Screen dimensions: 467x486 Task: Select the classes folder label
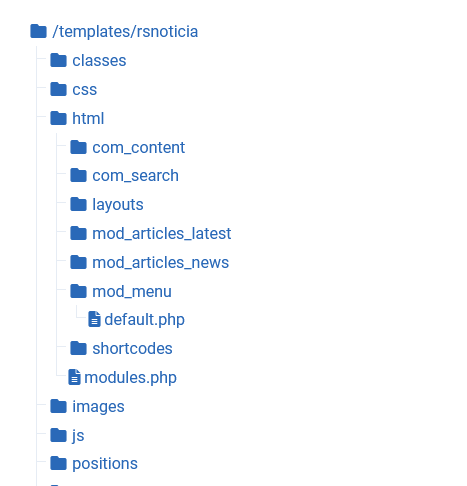tap(99, 60)
